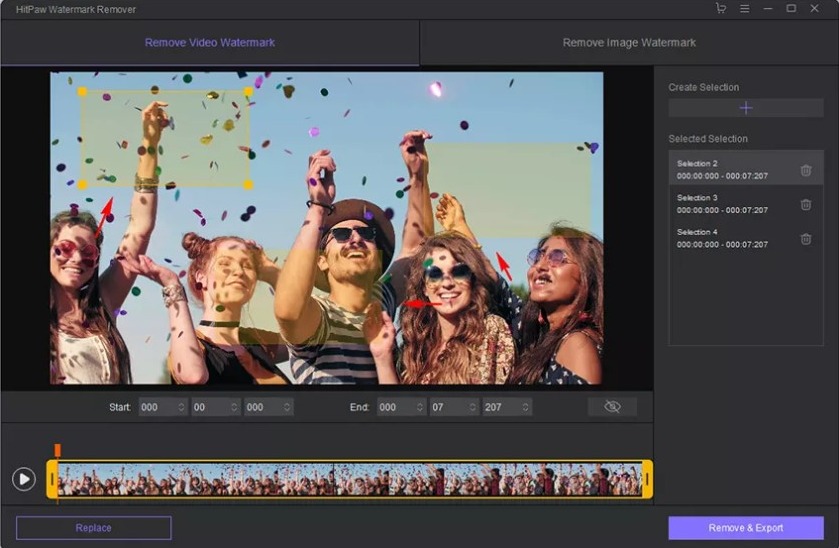Click the Remove & Export button

(x=746, y=528)
